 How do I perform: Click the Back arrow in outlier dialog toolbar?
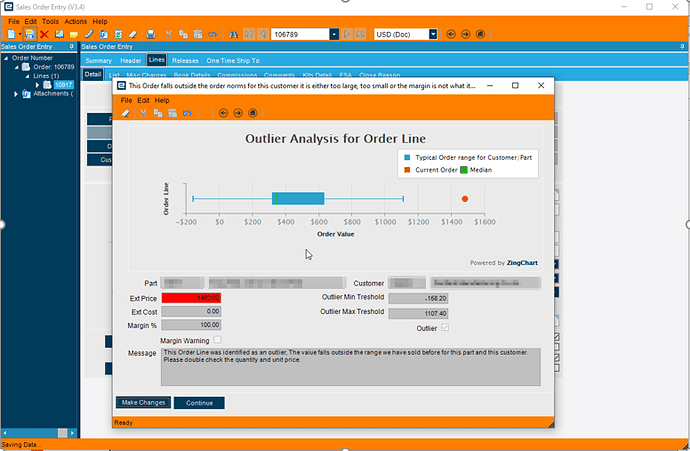click(x=223, y=113)
